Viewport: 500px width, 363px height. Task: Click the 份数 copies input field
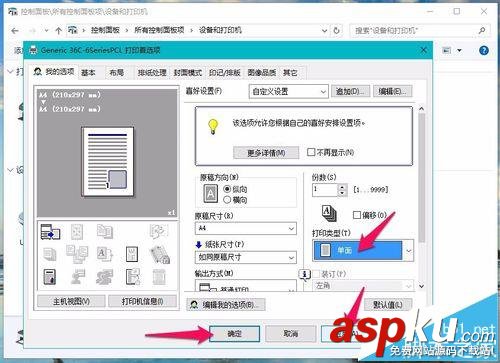[325, 190]
